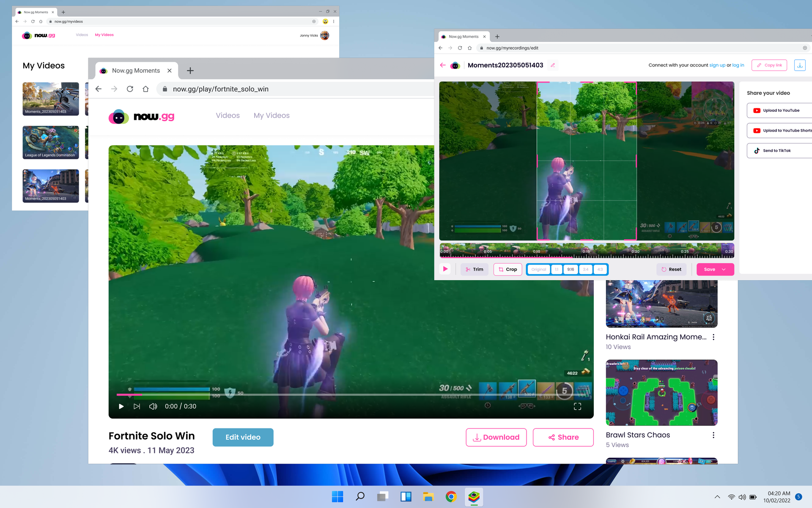The width and height of the screenshot is (812, 508).
Task: Click Send to TikTok
Action: click(779, 151)
